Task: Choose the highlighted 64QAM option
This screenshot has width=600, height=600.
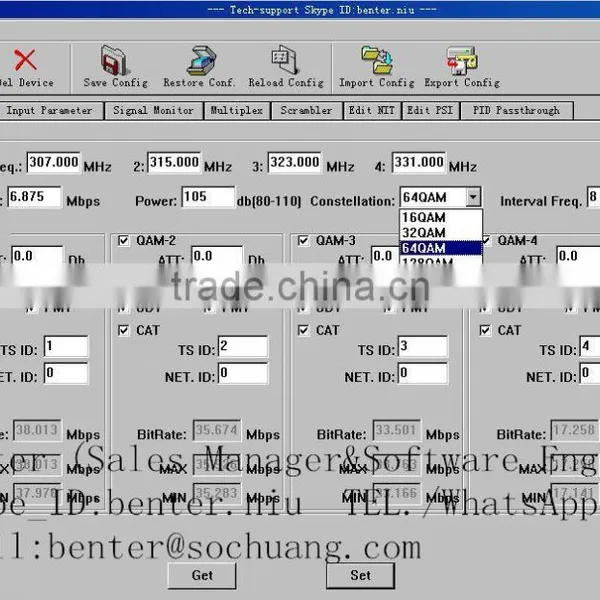Action: tap(440, 248)
